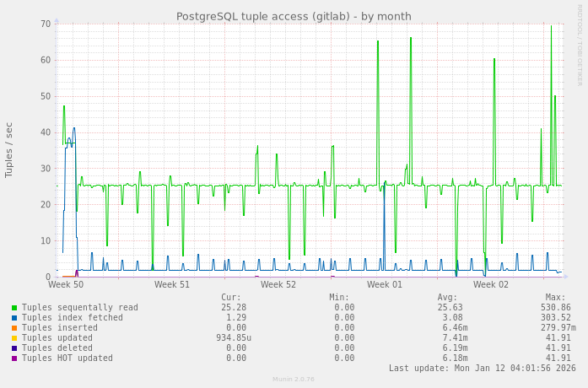Click the Week 01 axis label
Screen dimensions: 588x388
[x=385, y=284]
